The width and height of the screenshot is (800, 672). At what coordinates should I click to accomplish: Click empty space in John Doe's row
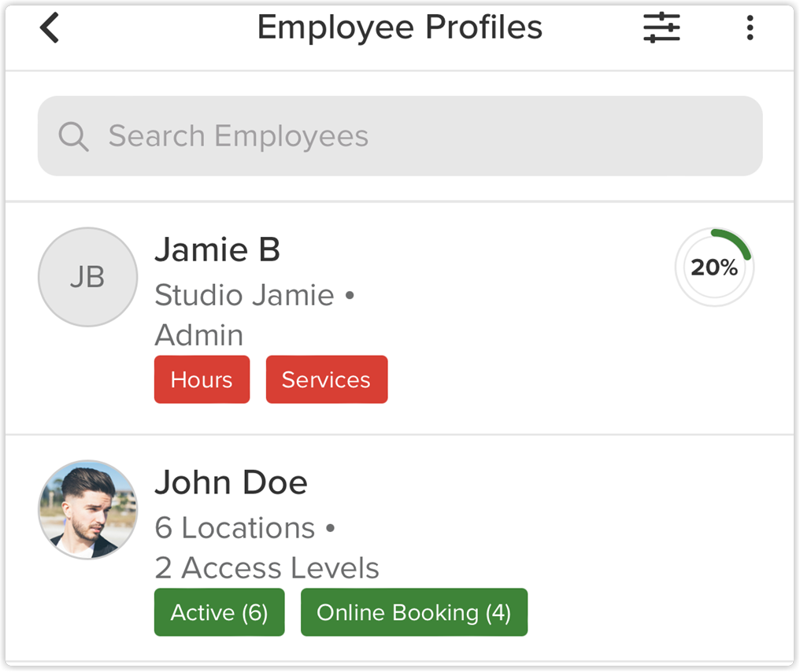pyautogui.click(x=646, y=543)
